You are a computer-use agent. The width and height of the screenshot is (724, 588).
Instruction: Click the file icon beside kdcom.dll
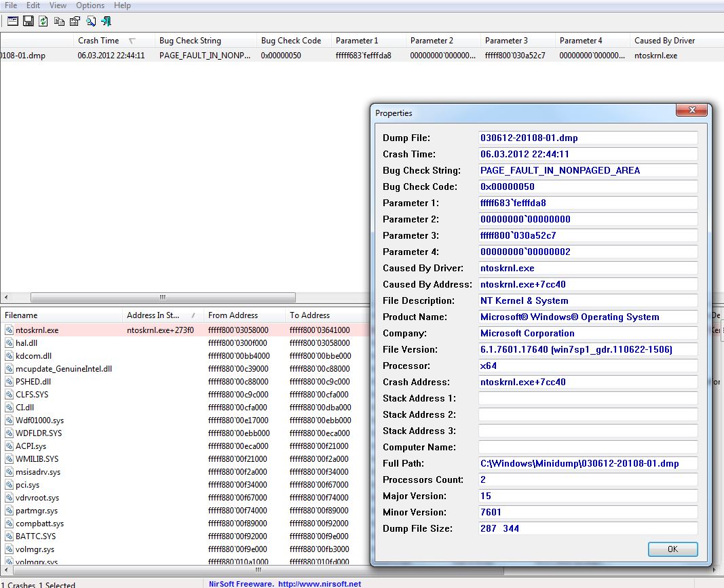tap(9, 356)
